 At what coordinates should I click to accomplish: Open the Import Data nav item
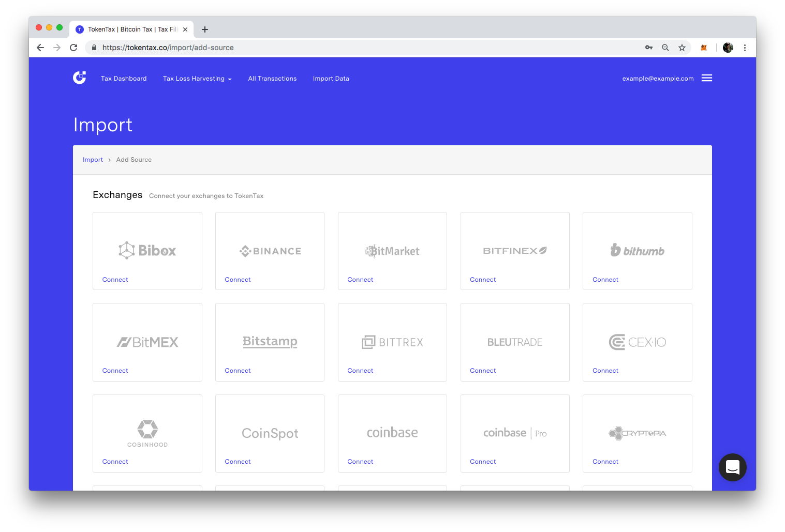click(x=331, y=79)
